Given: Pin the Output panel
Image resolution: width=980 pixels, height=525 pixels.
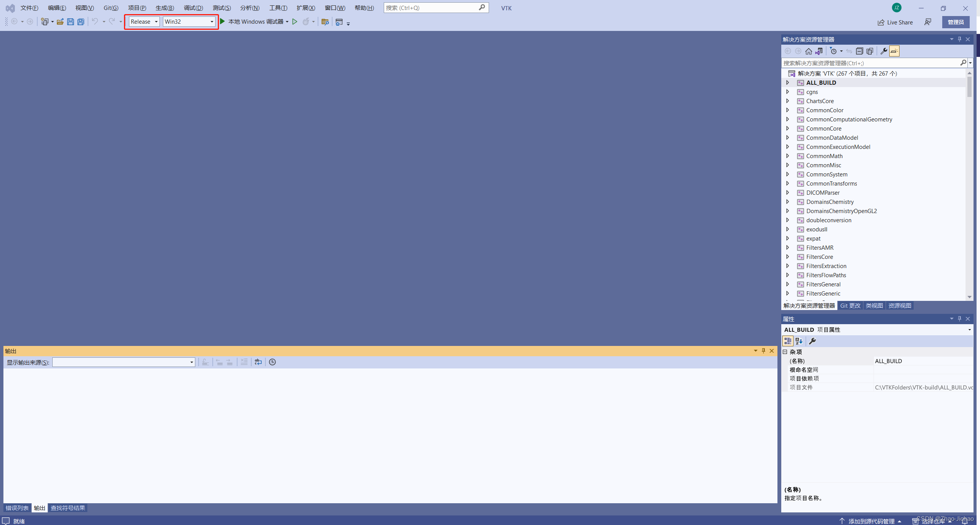Looking at the screenshot, I should coord(763,351).
